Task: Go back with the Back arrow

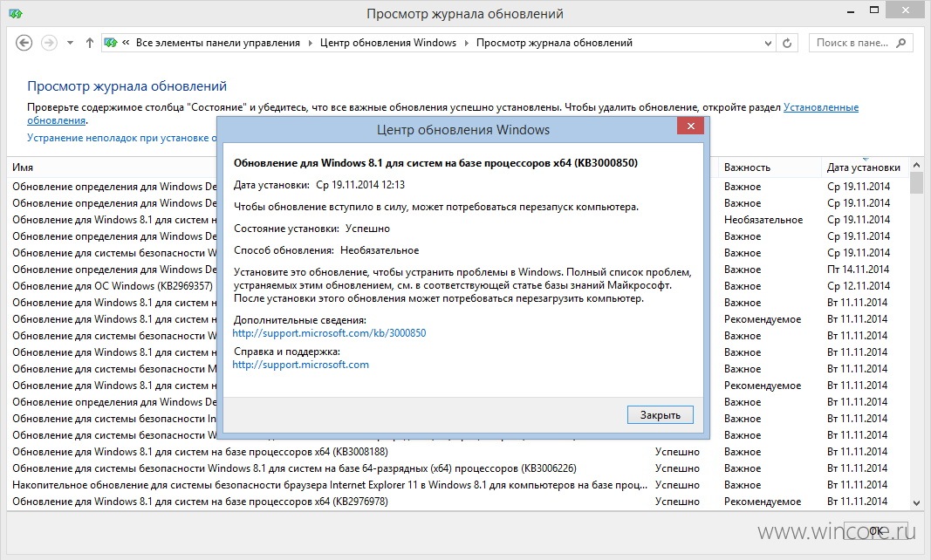Action: [x=24, y=43]
